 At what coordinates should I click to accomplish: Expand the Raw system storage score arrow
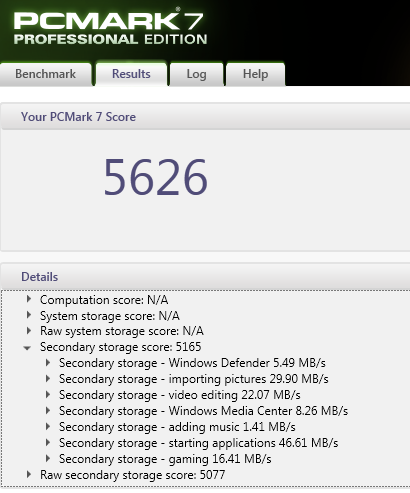point(29,331)
